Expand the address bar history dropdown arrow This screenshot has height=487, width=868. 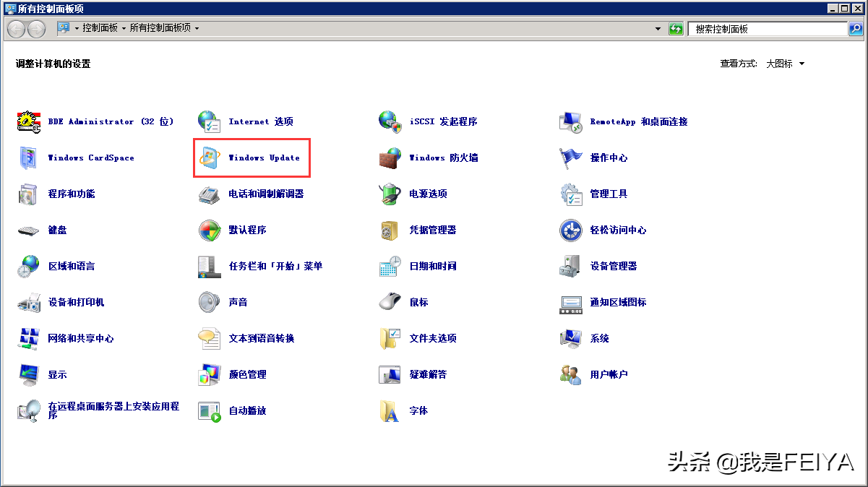click(x=658, y=29)
